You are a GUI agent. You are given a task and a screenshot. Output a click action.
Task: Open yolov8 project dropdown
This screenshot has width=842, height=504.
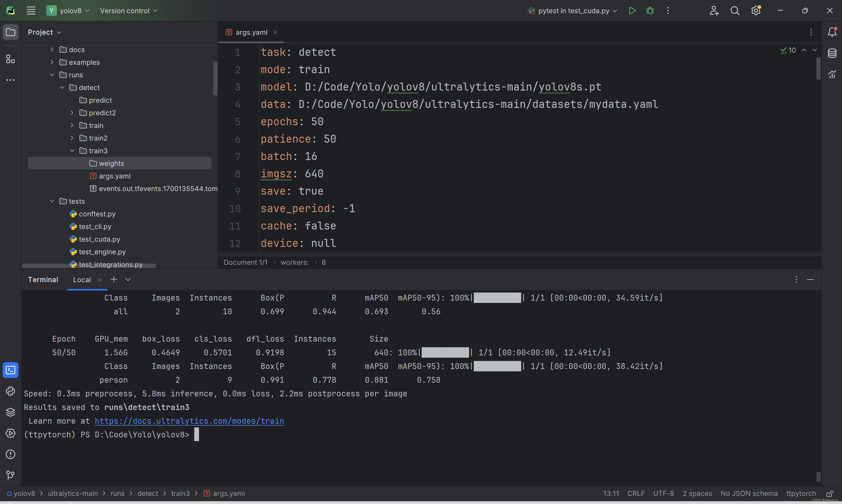pyautogui.click(x=68, y=11)
